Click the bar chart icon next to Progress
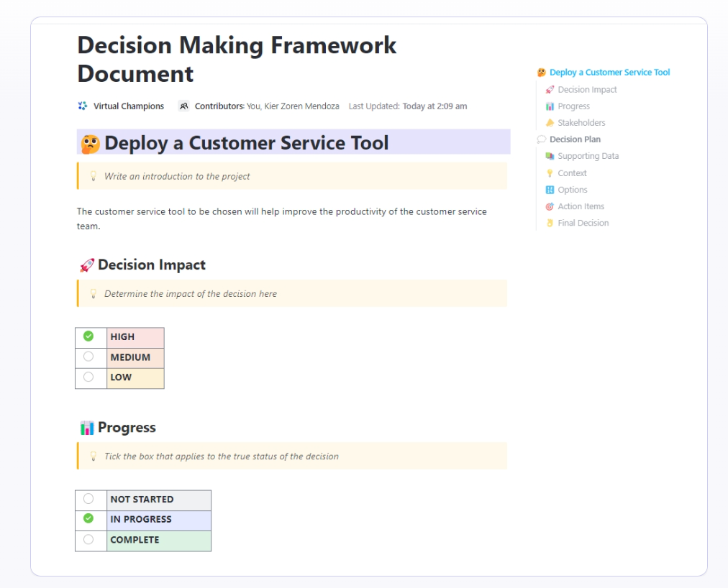Viewport: 728px width, 588px height. pyautogui.click(x=86, y=427)
